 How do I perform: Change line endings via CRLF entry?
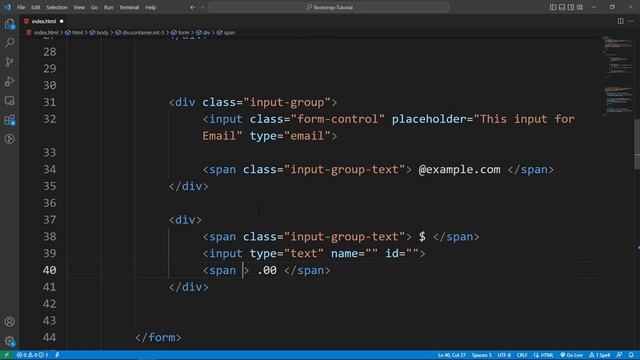522,355
